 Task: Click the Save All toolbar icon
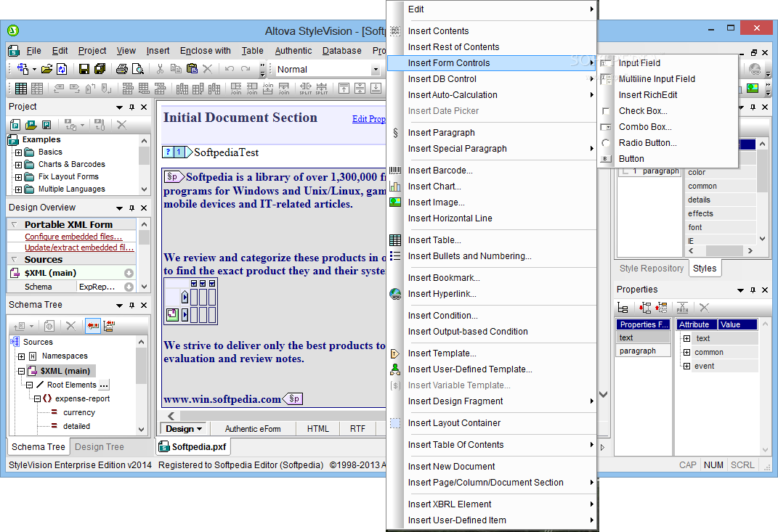click(x=100, y=69)
